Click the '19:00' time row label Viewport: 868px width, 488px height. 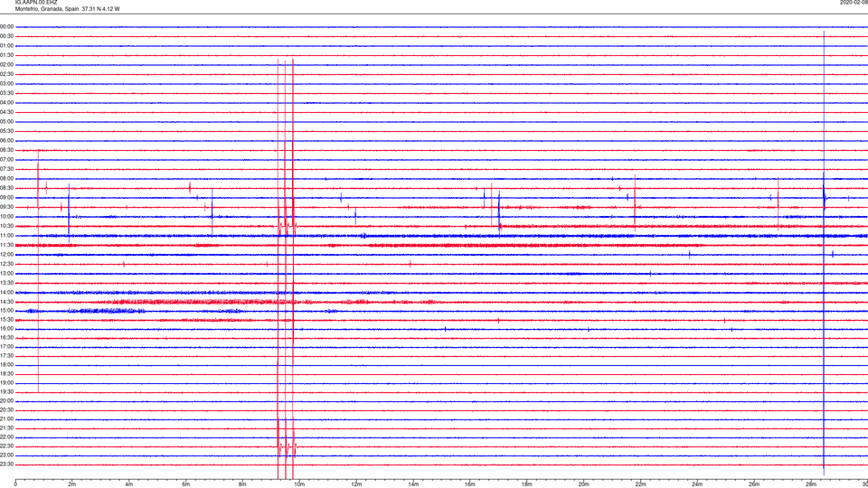coord(6,383)
